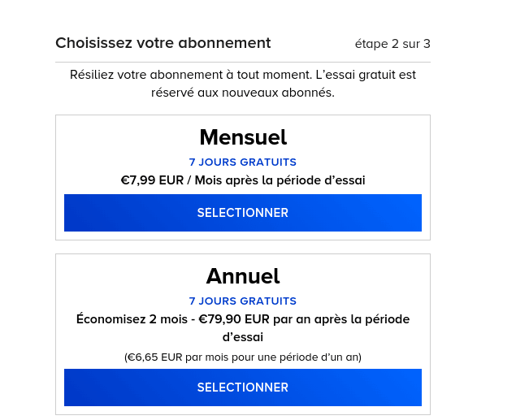This screenshot has height=420, width=529.
Task: Click empty space beside Mensuel title in card
Action: [354, 137]
